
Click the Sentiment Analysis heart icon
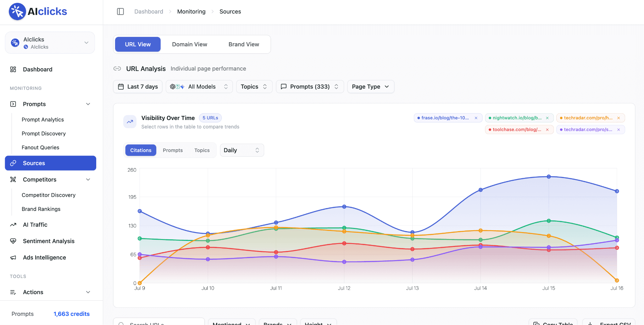tap(13, 241)
